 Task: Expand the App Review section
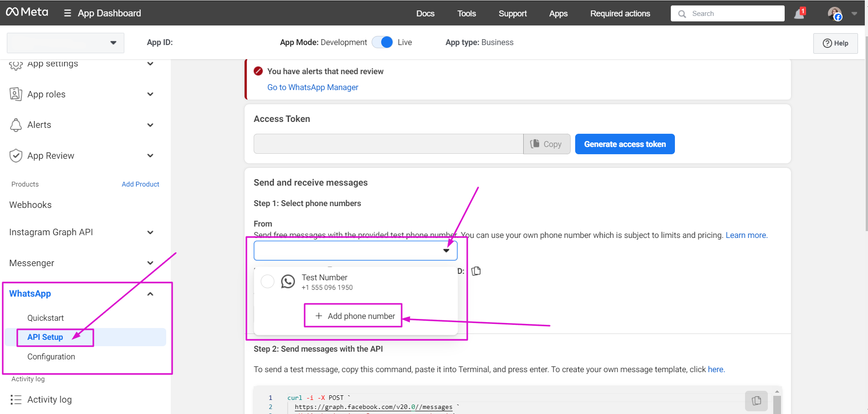[x=150, y=156]
